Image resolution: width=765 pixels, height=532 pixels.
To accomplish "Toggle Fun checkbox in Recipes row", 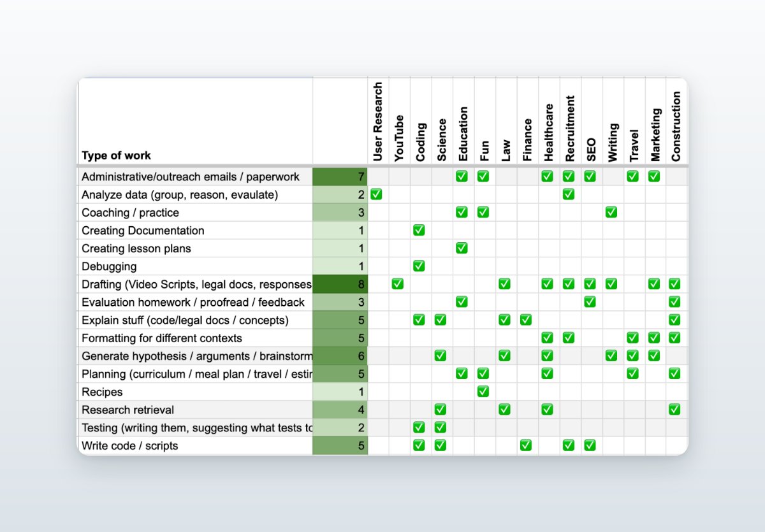I will pos(483,391).
